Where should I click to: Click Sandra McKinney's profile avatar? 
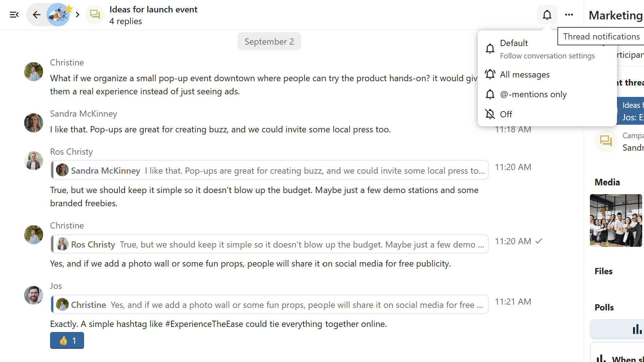[x=34, y=122]
